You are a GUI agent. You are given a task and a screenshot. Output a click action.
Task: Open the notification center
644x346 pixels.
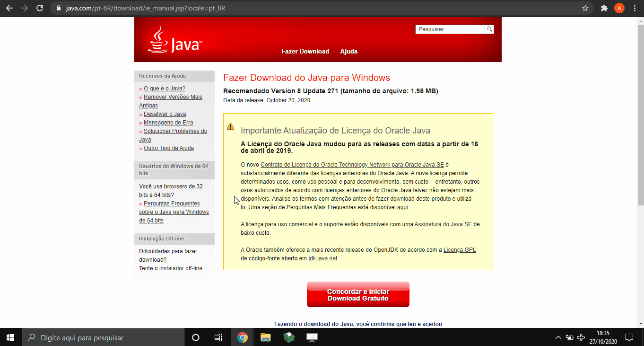pos(629,337)
